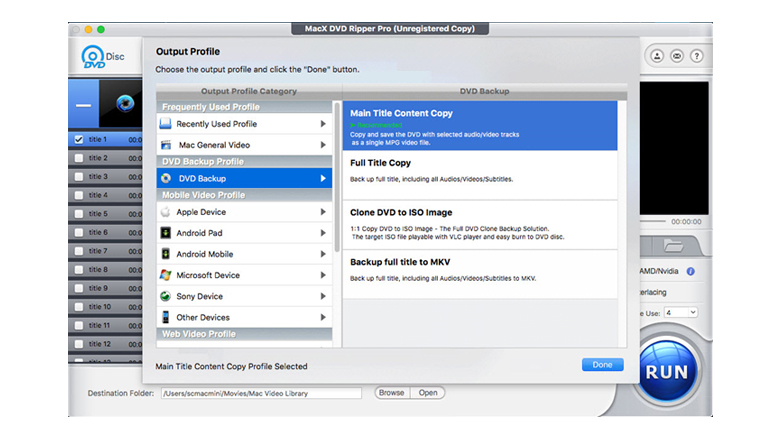This screenshot has height=438, width=780.
Task: Click the video preview area
Action: point(674,148)
